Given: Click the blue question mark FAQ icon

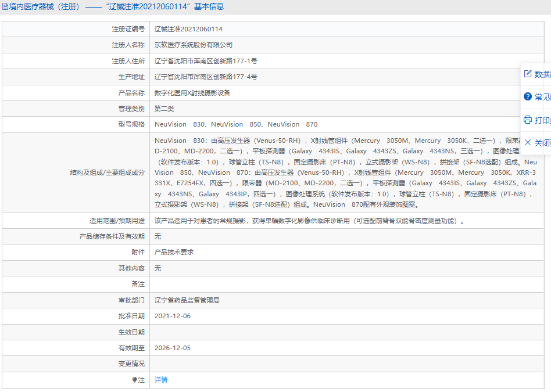Looking at the screenshot, I should (528, 97).
